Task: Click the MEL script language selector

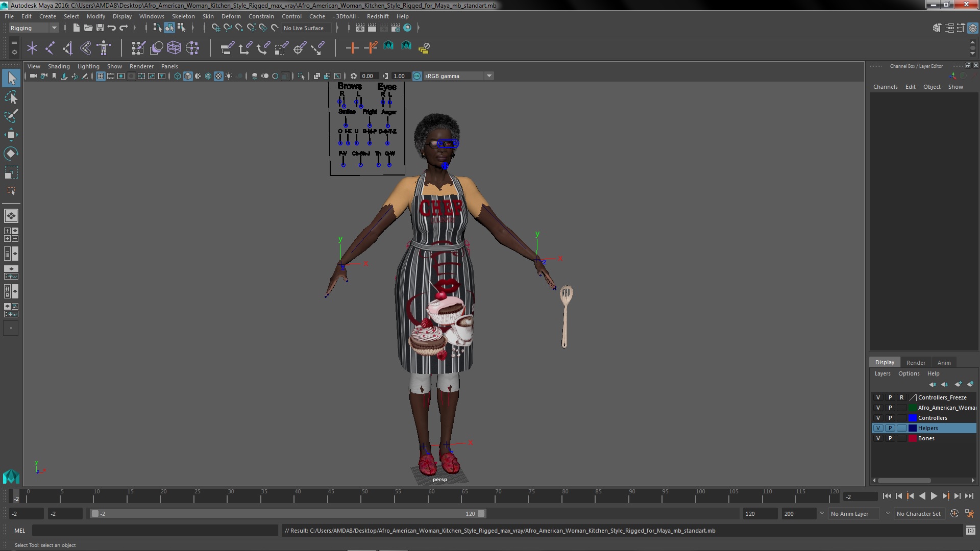Action: click(x=19, y=531)
